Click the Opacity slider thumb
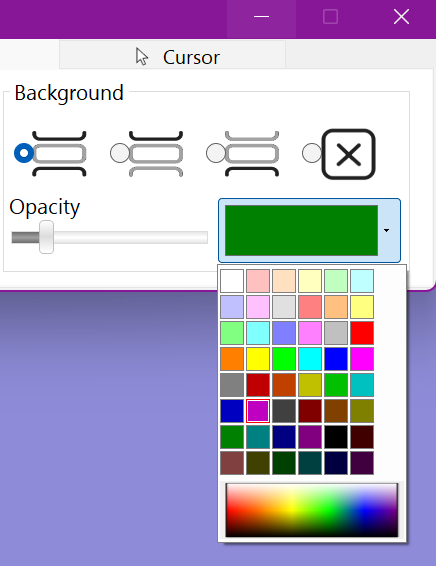Viewport: 436px width, 566px height. coord(47,237)
